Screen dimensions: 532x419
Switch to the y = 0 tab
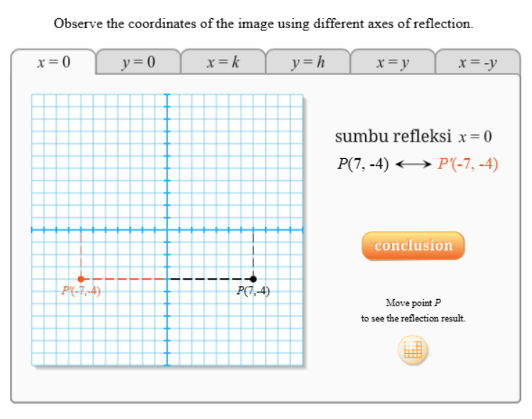(x=138, y=63)
